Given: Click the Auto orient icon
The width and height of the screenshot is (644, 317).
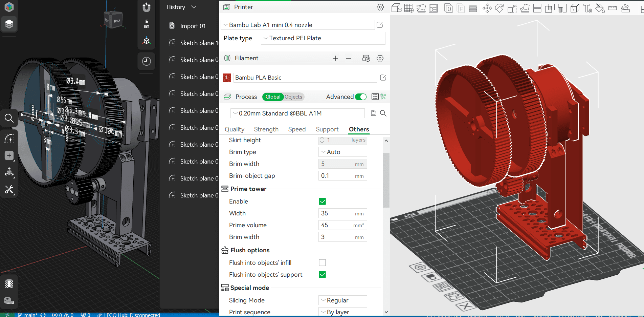Looking at the screenshot, I should coord(421,8).
